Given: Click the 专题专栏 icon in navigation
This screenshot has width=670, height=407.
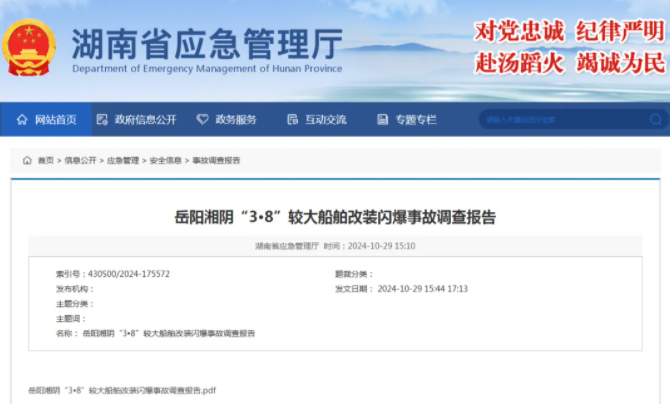Looking at the screenshot, I should click(x=382, y=120).
